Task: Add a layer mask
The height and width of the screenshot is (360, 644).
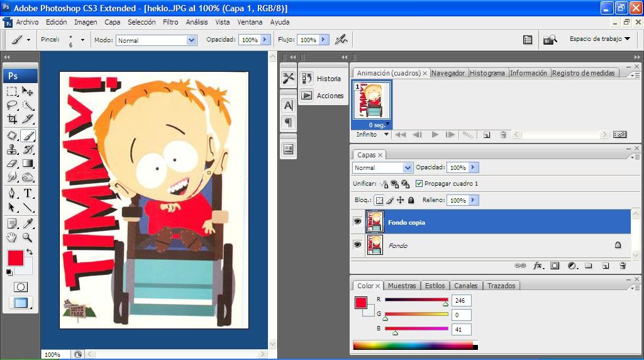Action: [x=555, y=266]
